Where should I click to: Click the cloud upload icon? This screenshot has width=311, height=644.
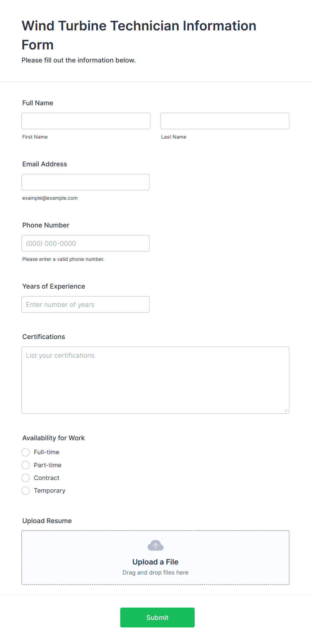[x=155, y=545]
